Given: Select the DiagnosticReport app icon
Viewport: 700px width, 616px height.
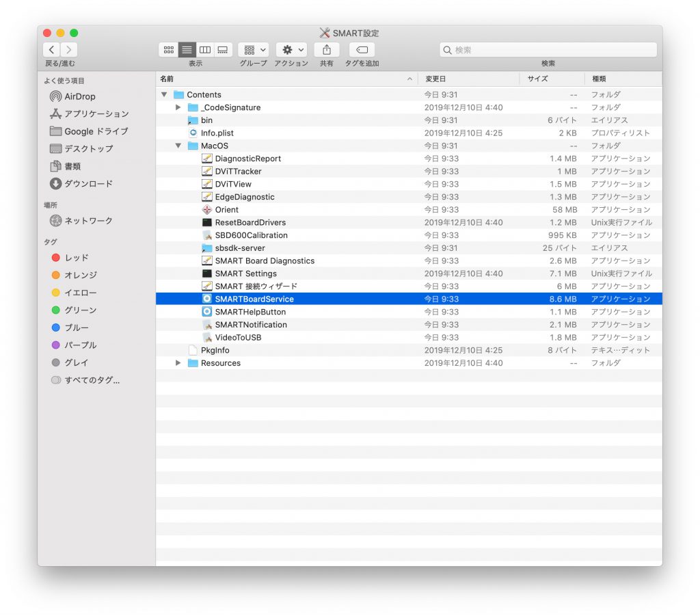Looking at the screenshot, I should (x=206, y=159).
